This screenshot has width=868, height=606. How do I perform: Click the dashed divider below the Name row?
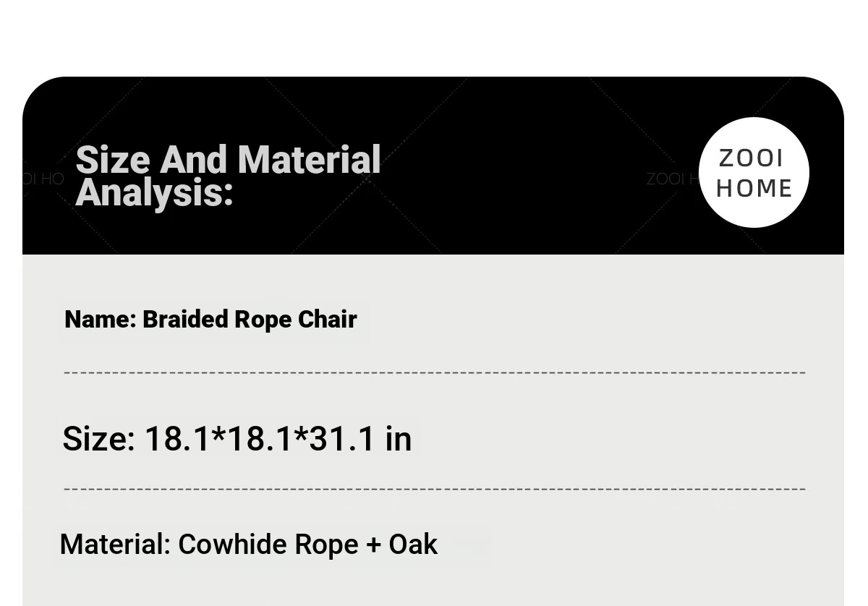[x=435, y=372]
